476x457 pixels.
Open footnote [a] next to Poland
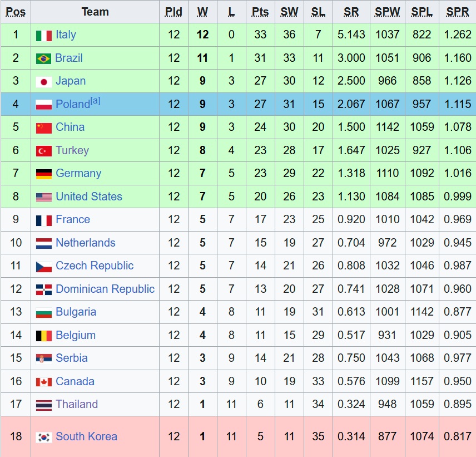[x=95, y=101]
